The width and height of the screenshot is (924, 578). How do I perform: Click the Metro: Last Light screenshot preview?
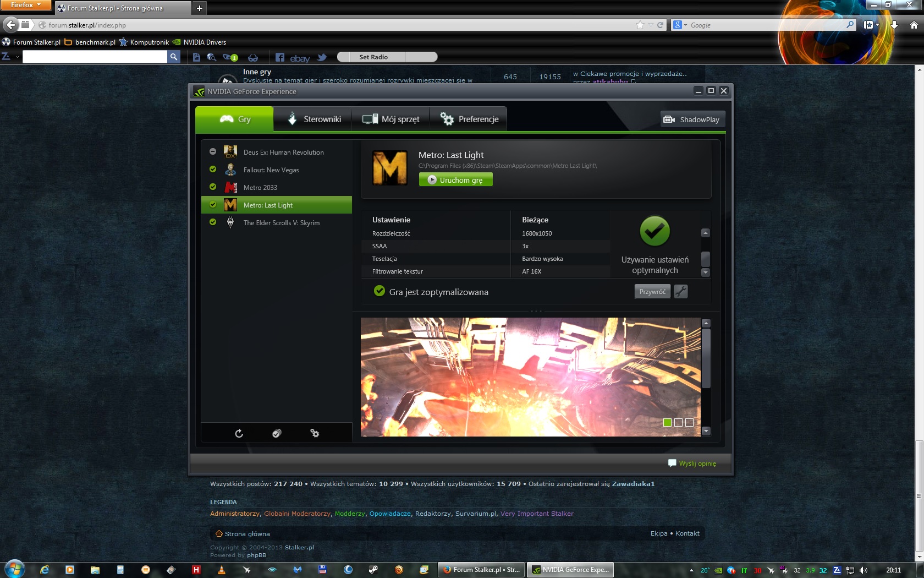(531, 377)
